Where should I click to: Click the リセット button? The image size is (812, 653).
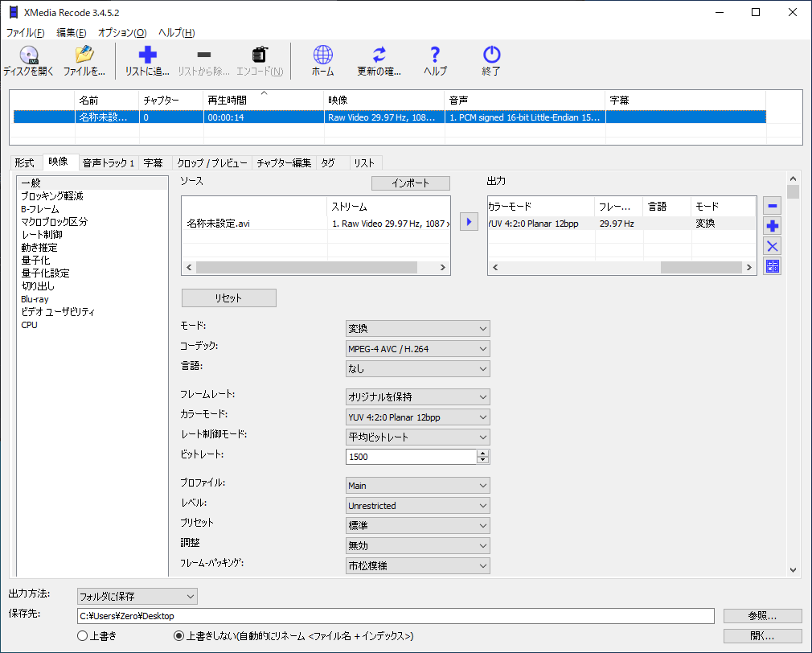click(229, 298)
